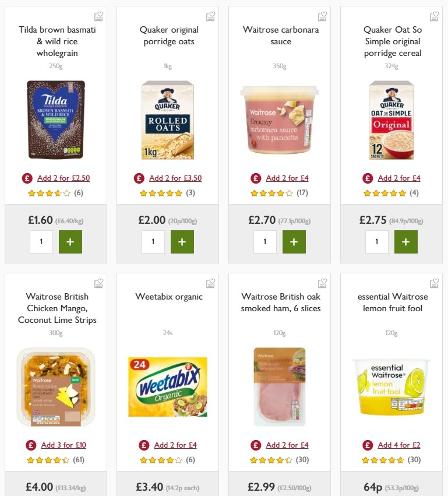Open the Add 2 for £2.50 offer on Tilda rice
This screenshot has height=496, width=448.
(63, 178)
